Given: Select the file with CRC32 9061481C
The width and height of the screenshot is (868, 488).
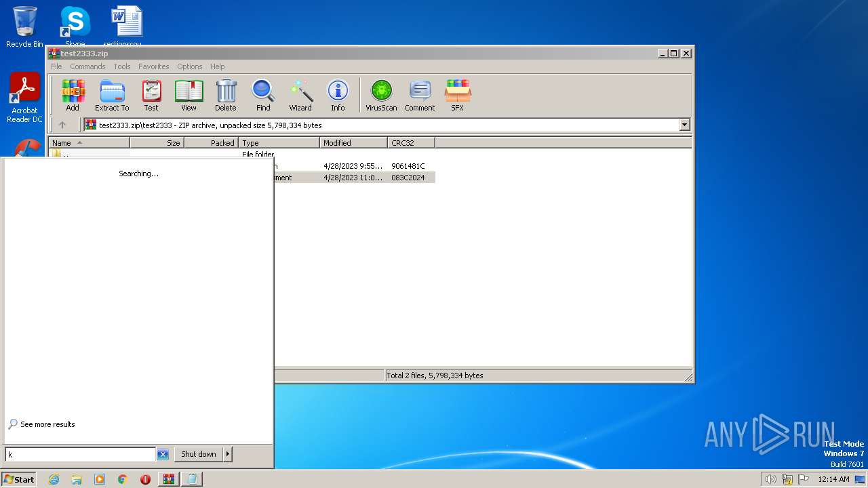Looking at the screenshot, I should pos(354,166).
